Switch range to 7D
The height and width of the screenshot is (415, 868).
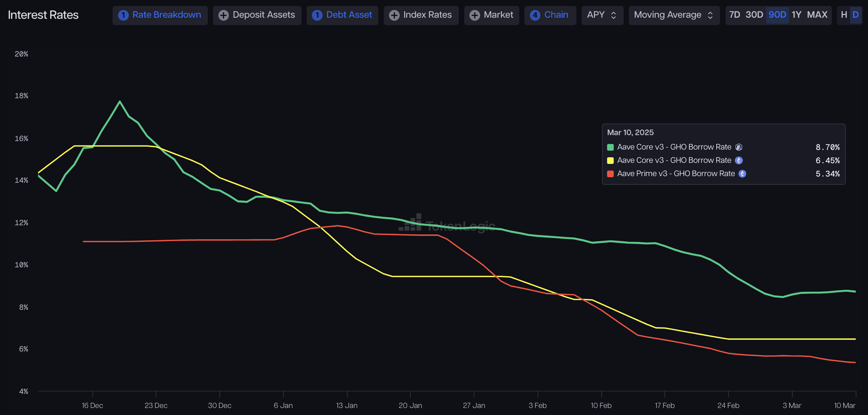(734, 15)
